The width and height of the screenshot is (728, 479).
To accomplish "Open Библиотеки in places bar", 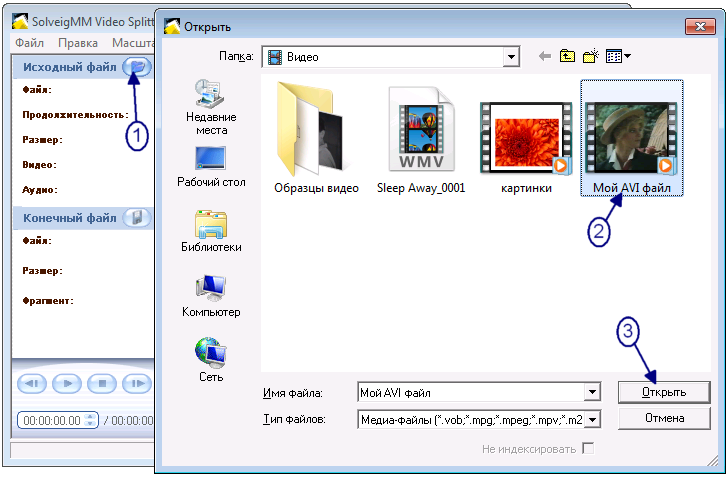I will [x=211, y=231].
